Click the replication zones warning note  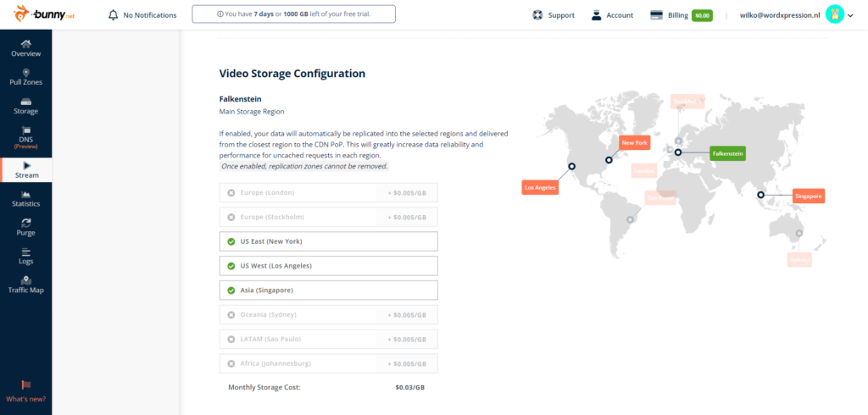304,166
